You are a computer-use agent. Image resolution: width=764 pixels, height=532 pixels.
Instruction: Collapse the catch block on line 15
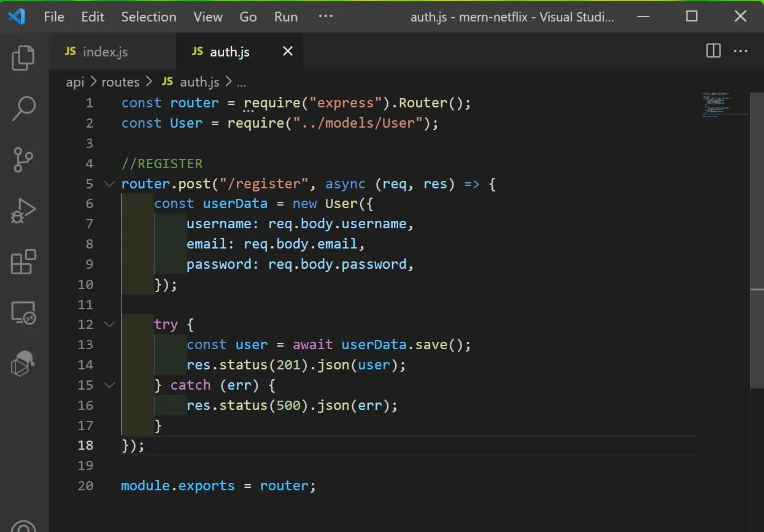[x=110, y=385]
